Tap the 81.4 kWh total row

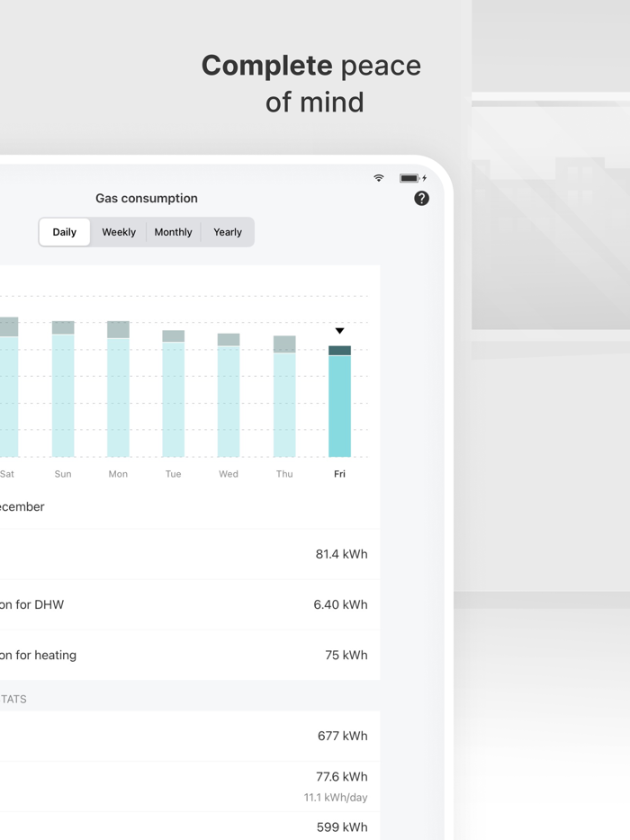(189, 554)
